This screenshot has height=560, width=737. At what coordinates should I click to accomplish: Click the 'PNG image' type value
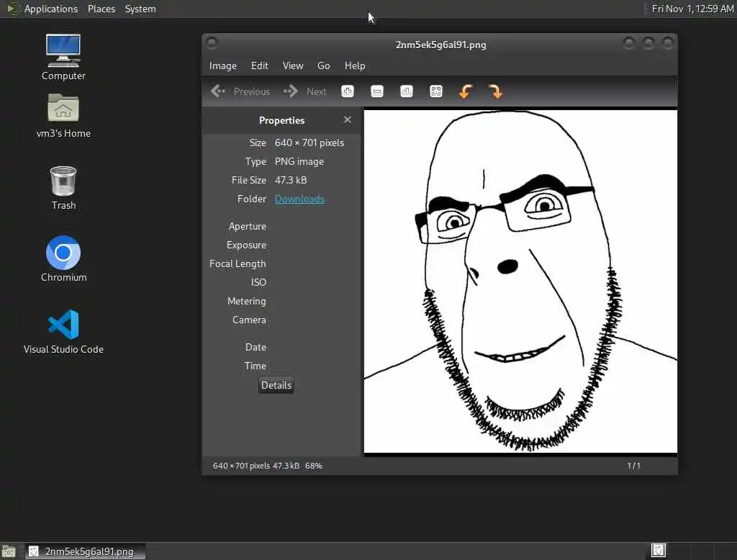299,161
